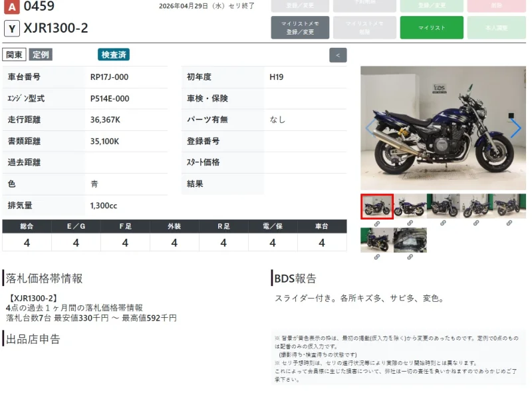Click the 車検・保険 label
The image size is (532, 399).
coord(207,98)
